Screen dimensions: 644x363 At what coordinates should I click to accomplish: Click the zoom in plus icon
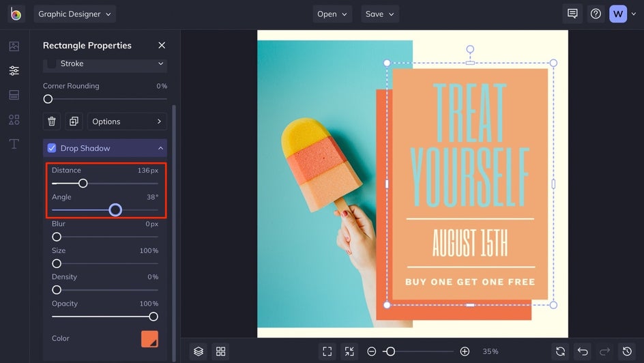pyautogui.click(x=465, y=351)
